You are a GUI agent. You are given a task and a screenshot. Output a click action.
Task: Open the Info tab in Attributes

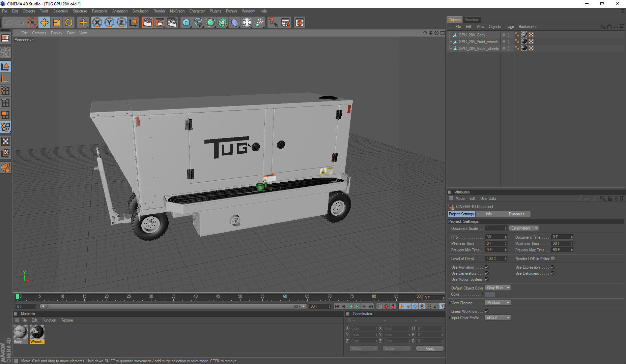tap(489, 214)
